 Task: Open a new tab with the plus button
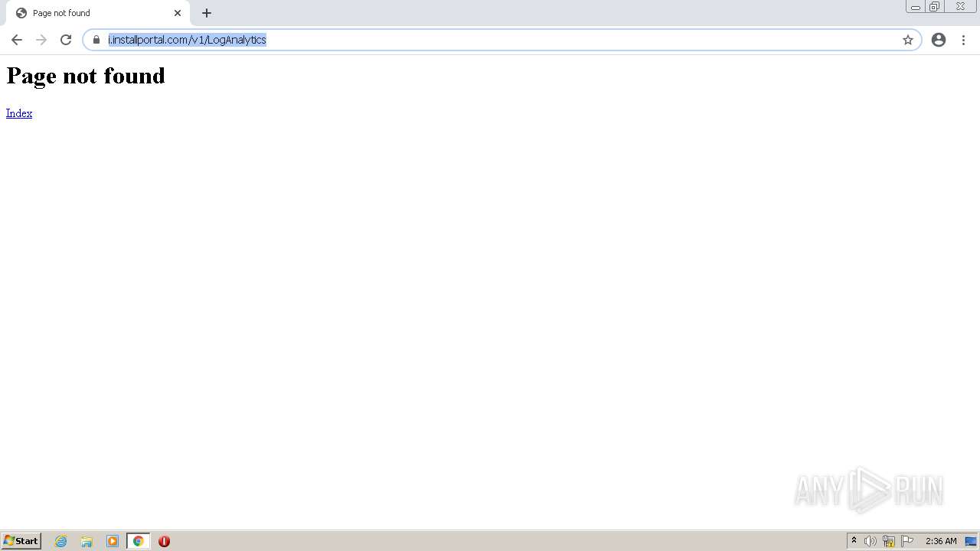207,13
